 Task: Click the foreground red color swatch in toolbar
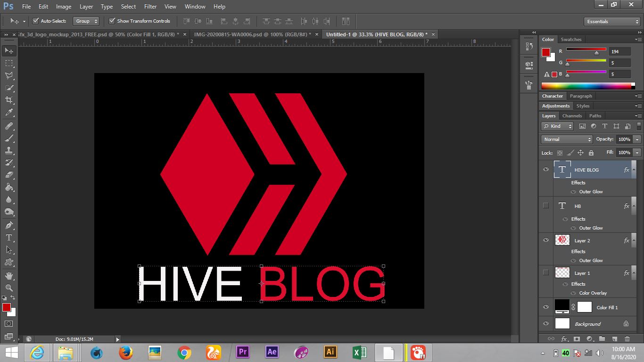(7, 307)
